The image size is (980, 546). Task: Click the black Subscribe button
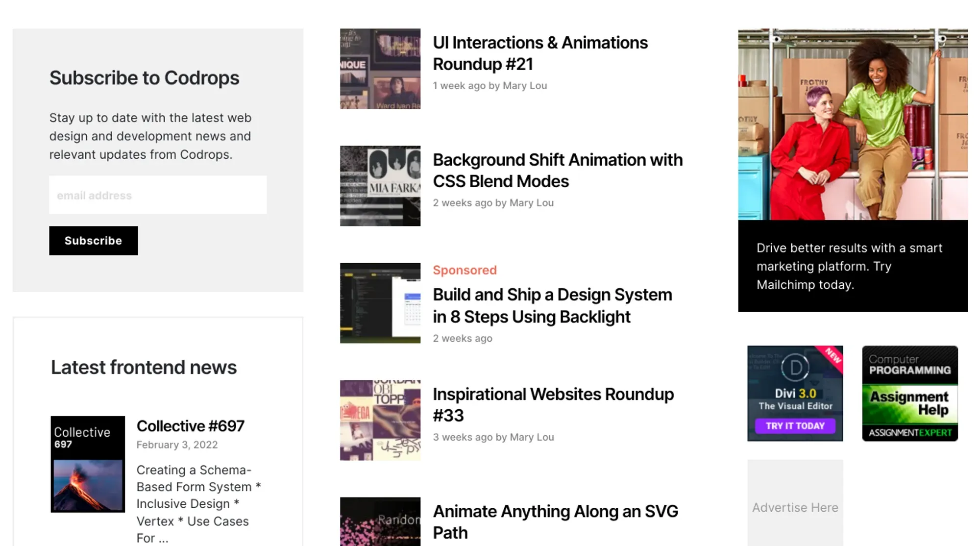pyautogui.click(x=94, y=241)
